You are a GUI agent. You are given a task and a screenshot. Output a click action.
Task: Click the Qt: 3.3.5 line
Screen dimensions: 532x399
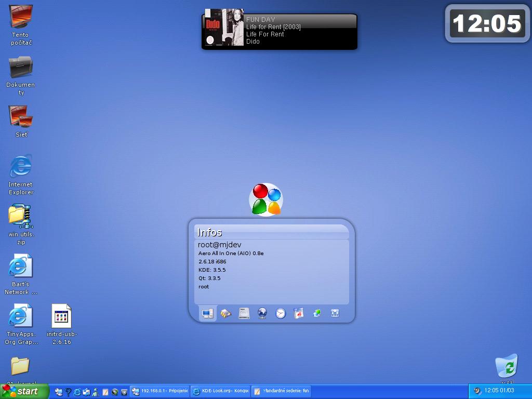[209, 278]
